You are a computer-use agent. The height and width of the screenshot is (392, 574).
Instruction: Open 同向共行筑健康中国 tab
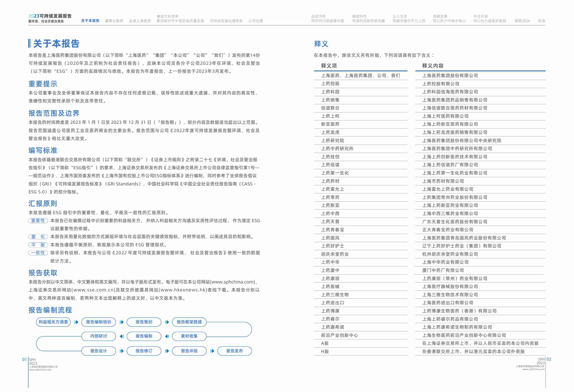tap(327, 21)
